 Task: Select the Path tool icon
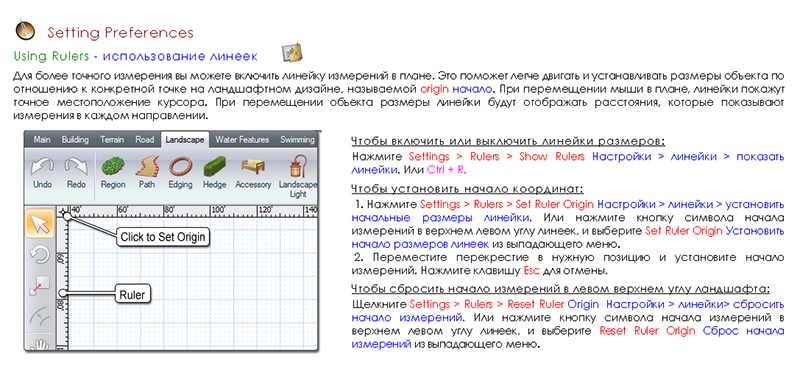click(147, 166)
